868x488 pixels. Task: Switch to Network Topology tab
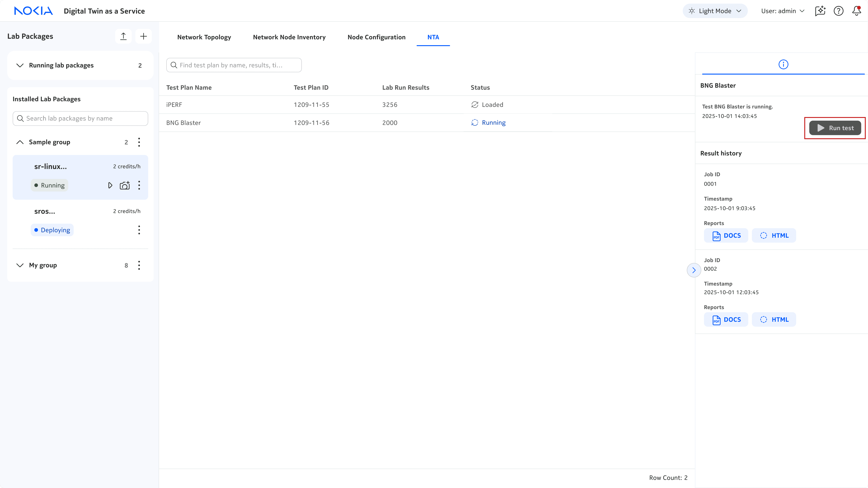[x=204, y=37]
